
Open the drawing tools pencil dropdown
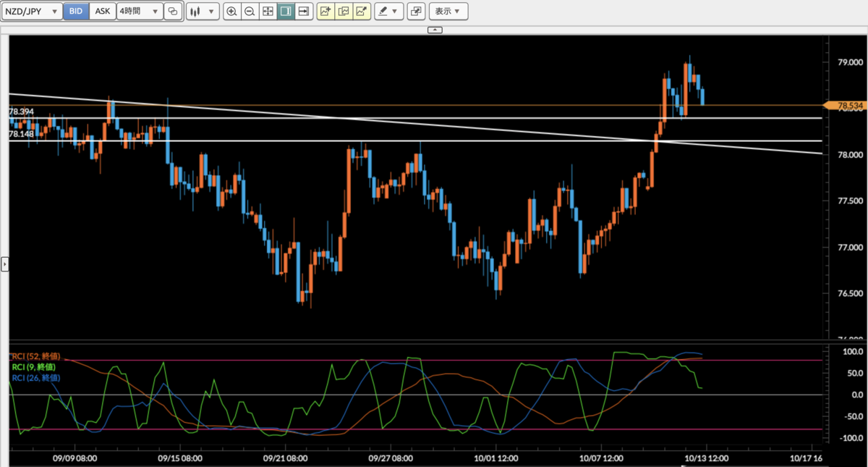pyautogui.click(x=388, y=12)
